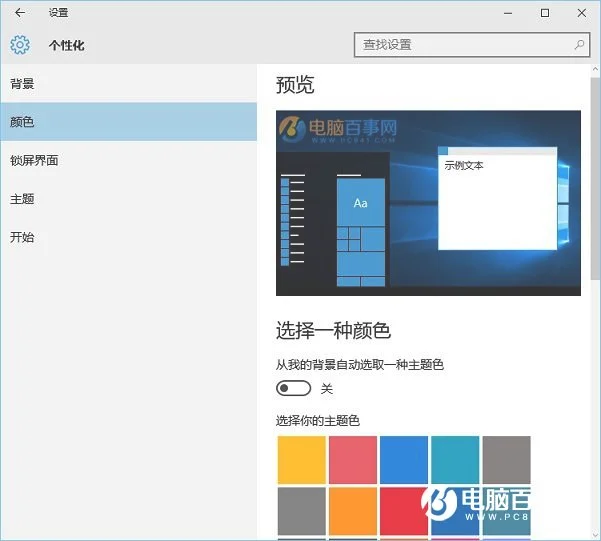This screenshot has height=541, width=601.
Task: Pick the teal accent color swatch
Action: 455,460
